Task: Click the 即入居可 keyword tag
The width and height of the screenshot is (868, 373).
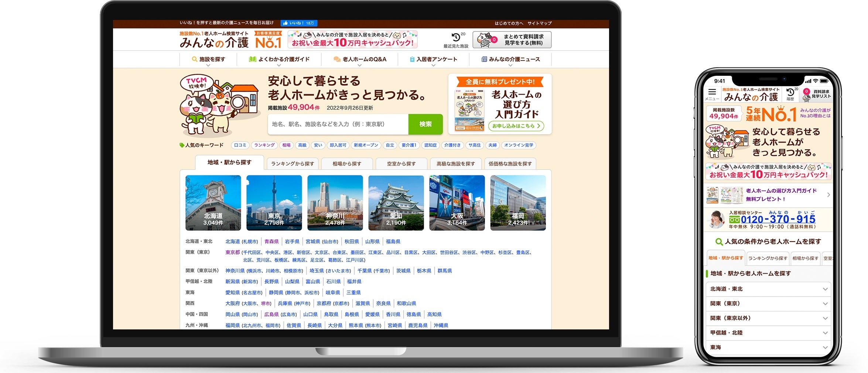Action: (x=338, y=146)
